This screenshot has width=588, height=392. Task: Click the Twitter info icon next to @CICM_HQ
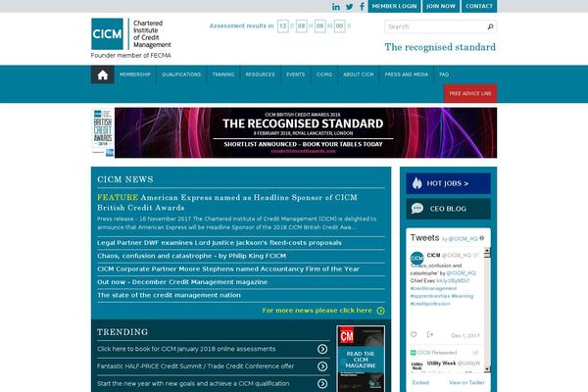click(x=482, y=238)
